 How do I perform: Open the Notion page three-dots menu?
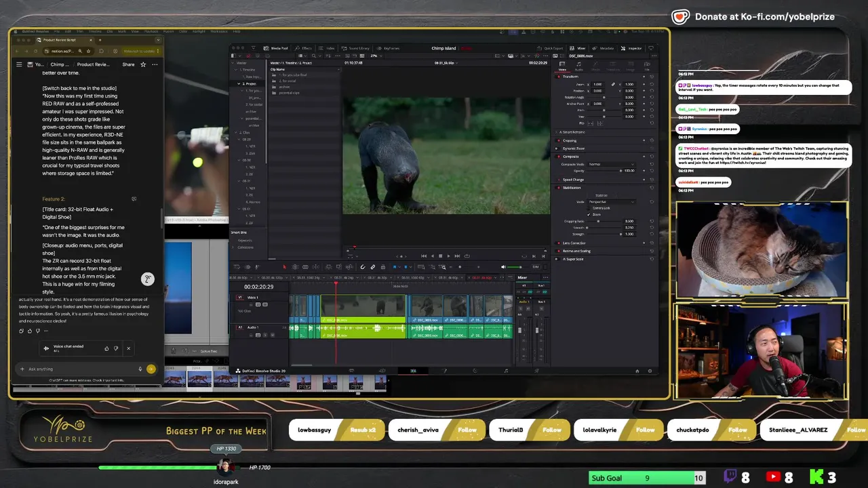click(x=155, y=64)
